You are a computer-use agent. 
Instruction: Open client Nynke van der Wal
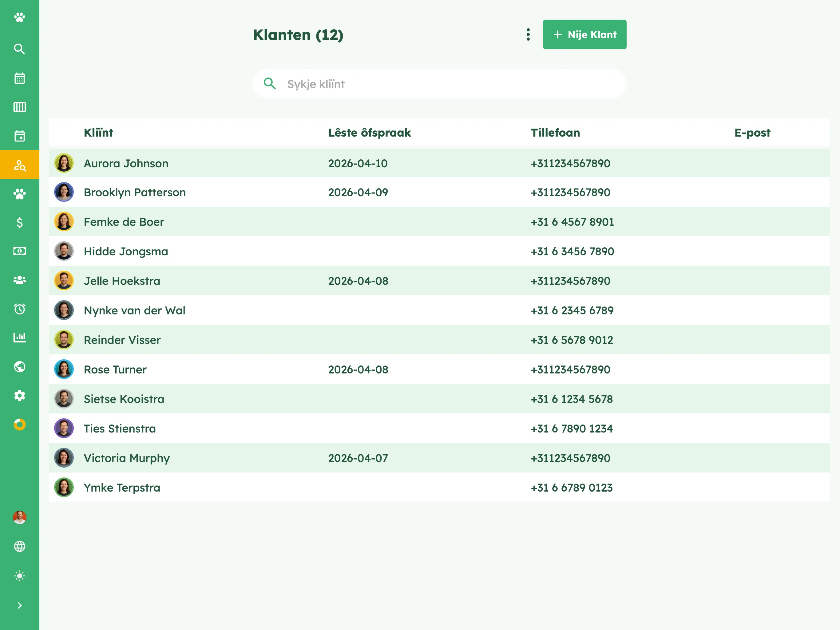point(439,310)
